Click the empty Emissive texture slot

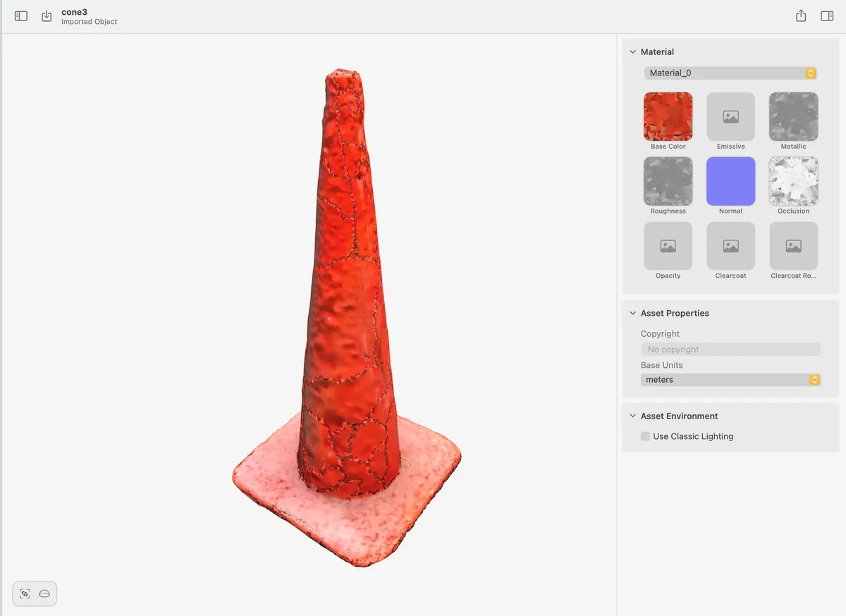click(730, 116)
